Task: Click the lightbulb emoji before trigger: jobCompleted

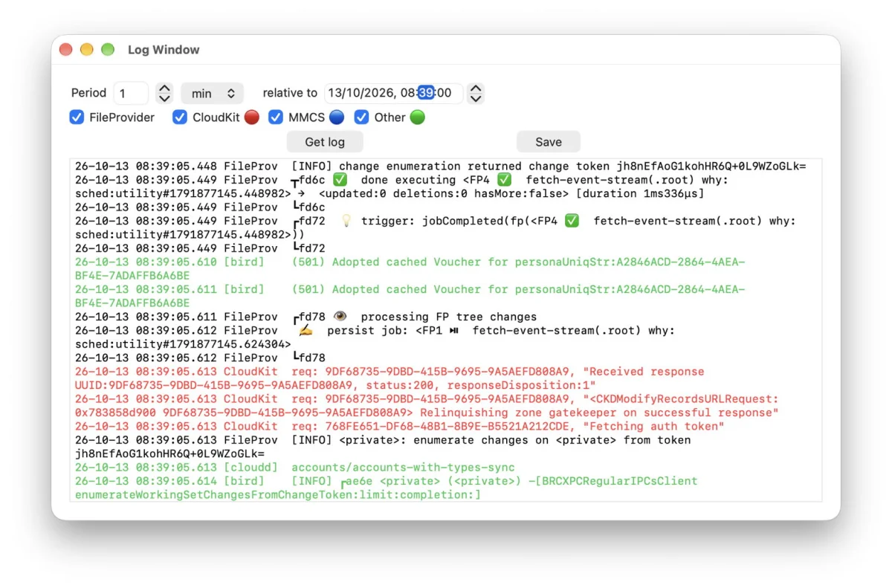Action: point(346,221)
